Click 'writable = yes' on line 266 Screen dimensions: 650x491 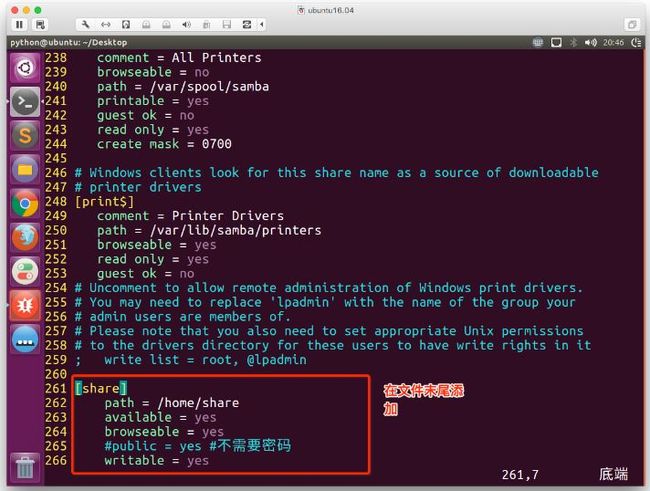157,461
